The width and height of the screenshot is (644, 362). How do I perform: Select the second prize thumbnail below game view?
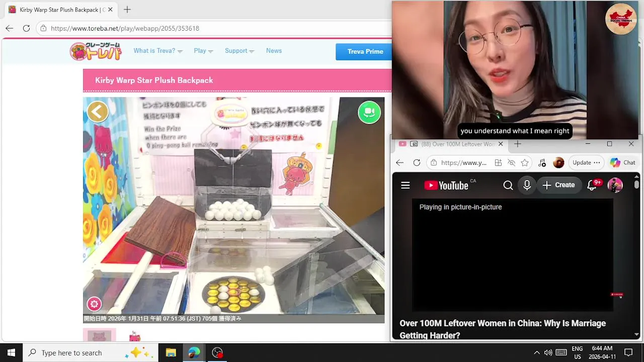pyautogui.click(x=134, y=336)
